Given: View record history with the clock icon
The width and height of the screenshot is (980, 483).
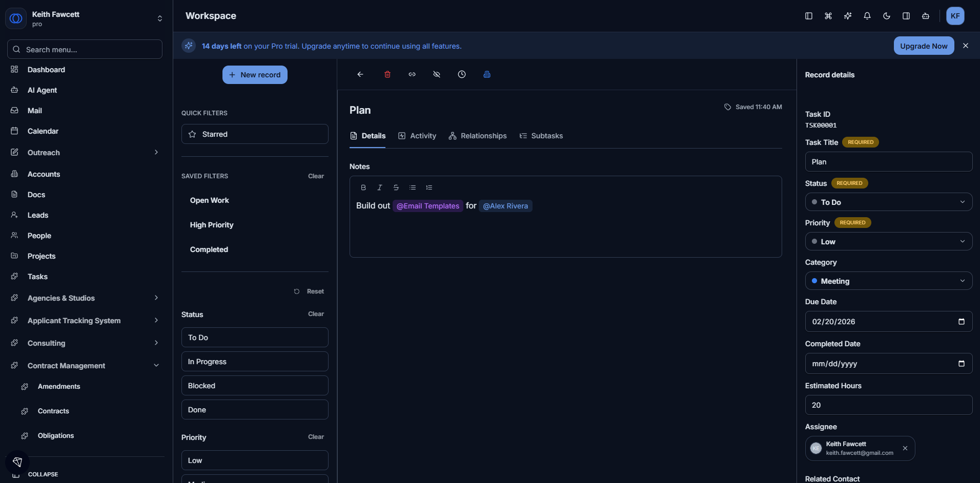Looking at the screenshot, I should (x=461, y=74).
